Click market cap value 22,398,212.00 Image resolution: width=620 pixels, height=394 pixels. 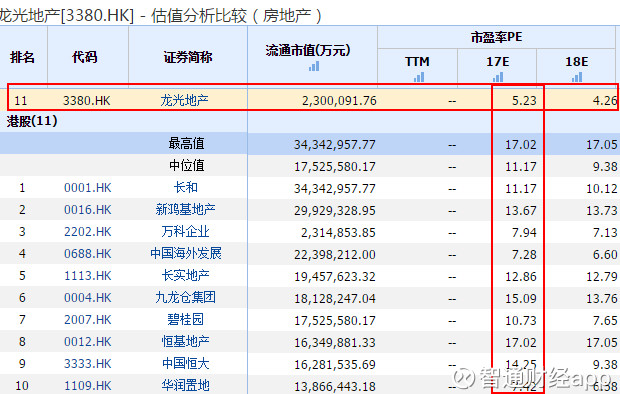click(335, 254)
